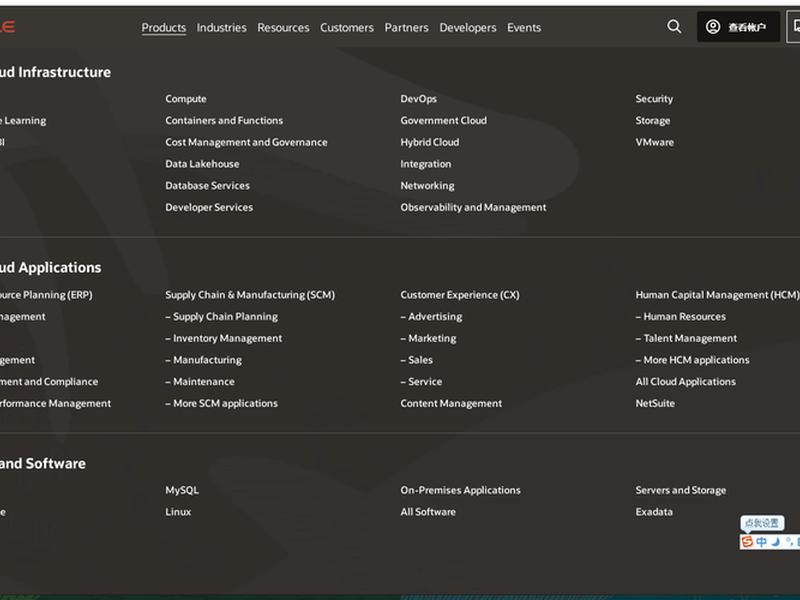The image size is (800, 600).
Task: Open All Cloud Applications
Action: [686, 382]
